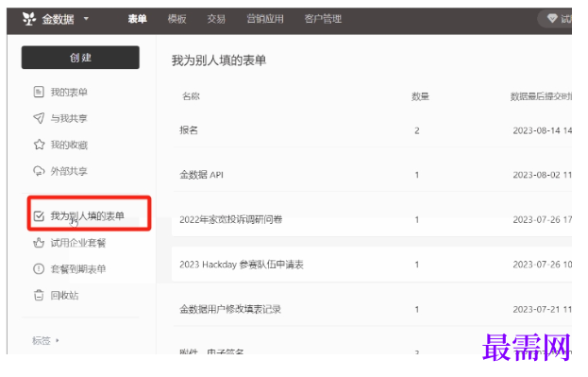The height and width of the screenshot is (377, 588).
Task: Click the 外部共享 cloud icon
Action: tap(39, 171)
